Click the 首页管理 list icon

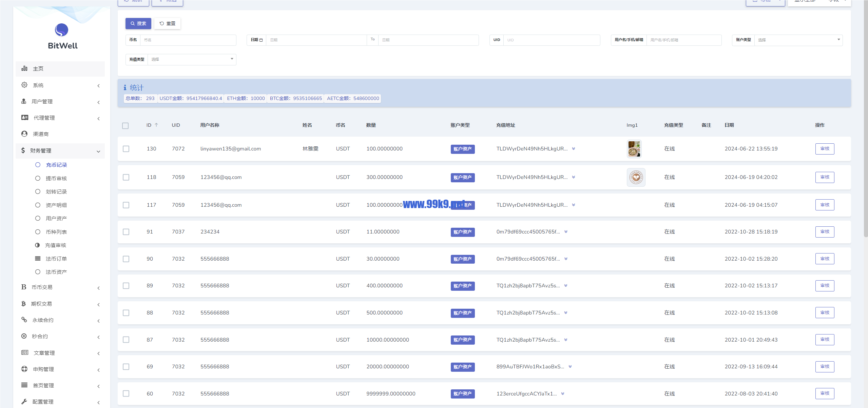24,385
